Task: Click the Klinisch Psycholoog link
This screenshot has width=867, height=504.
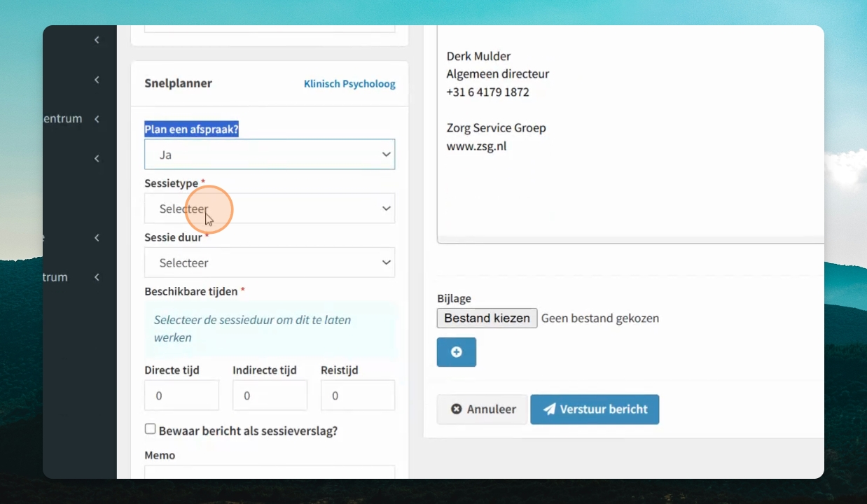Action: (x=349, y=83)
